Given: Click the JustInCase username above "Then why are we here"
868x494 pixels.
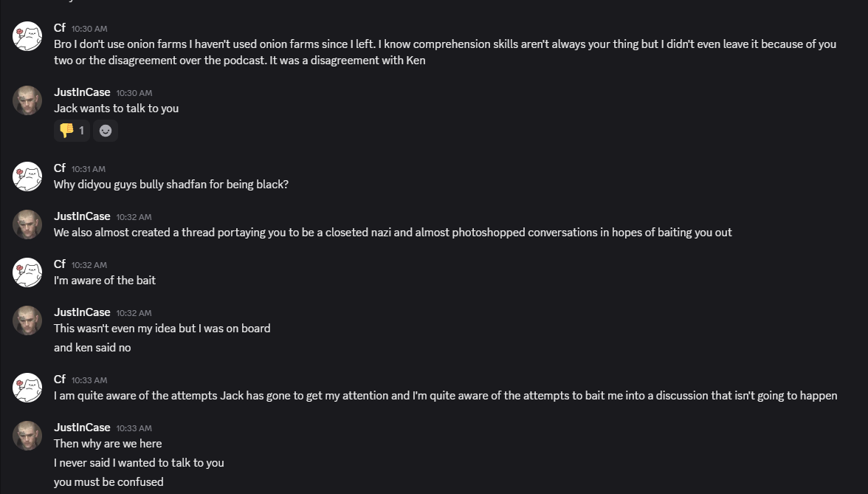Looking at the screenshot, I should click(x=82, y=428).
